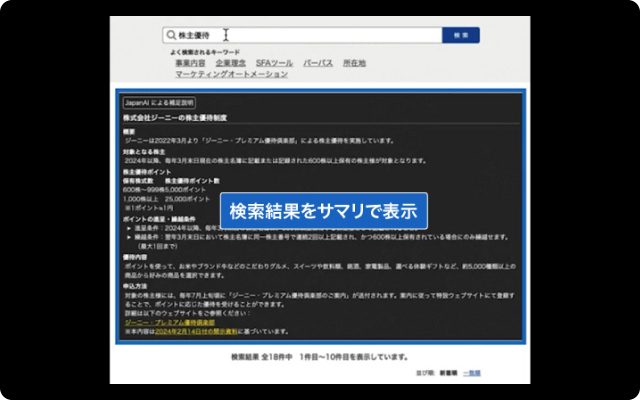Choose the 所在地 keyword link
This screenshot has width=640, height=400.
[x=354, y=63]
